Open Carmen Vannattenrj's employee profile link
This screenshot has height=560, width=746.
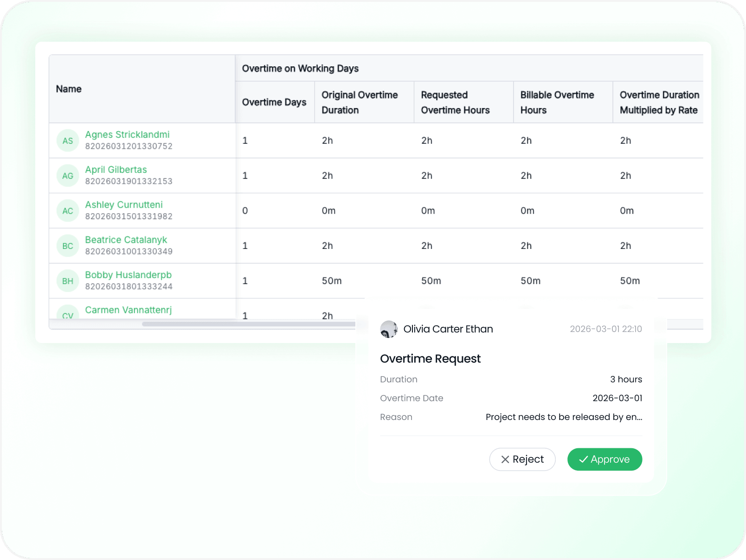pos(128,310)
